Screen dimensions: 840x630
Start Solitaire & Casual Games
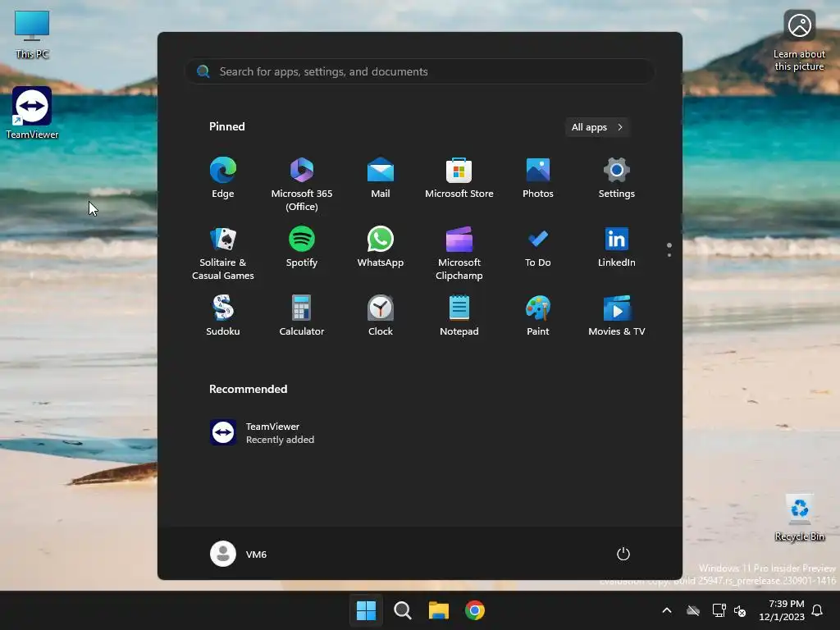(223, 253)
